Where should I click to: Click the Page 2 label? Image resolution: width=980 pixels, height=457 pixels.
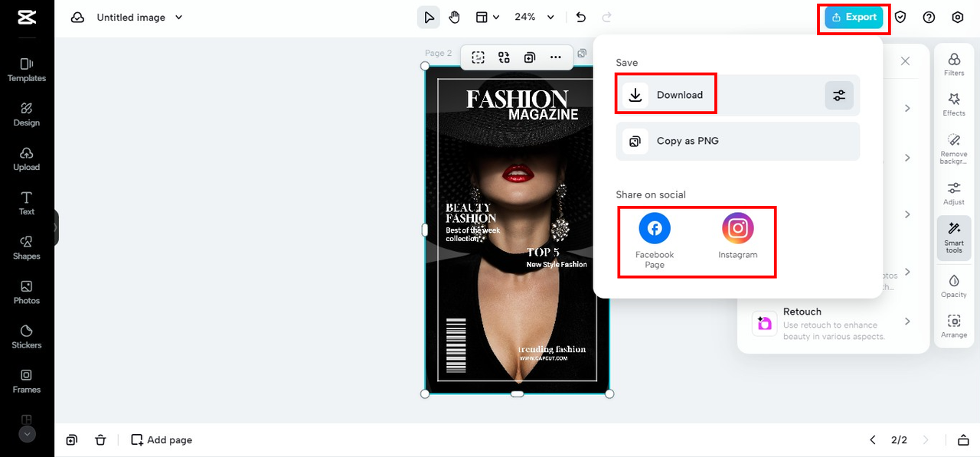click(x=439, y=54)
